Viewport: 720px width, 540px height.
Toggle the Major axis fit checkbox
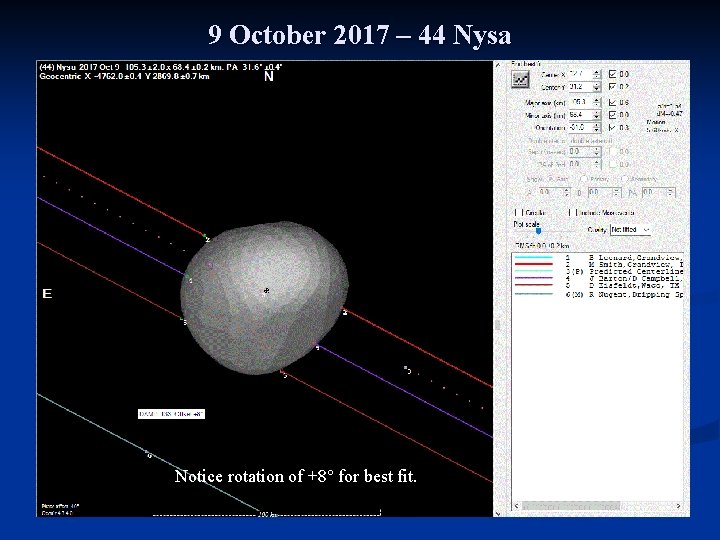click(612, 102)
